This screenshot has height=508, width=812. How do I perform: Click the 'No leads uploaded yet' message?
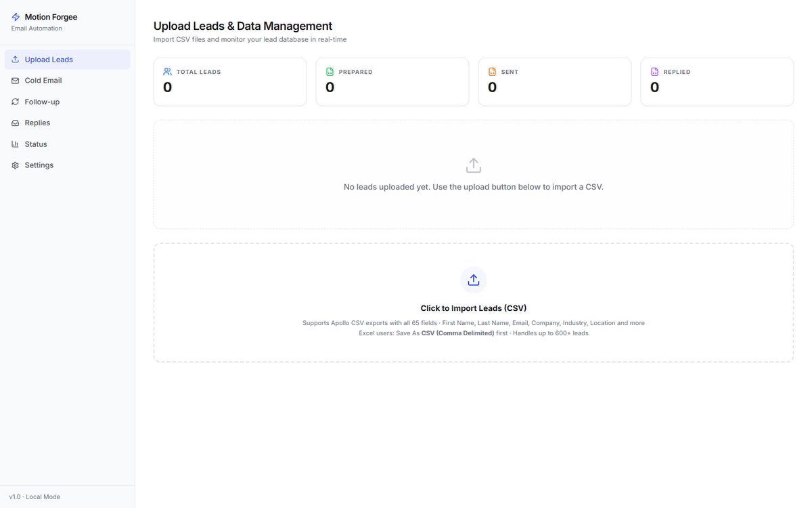[x=474, y=187]
